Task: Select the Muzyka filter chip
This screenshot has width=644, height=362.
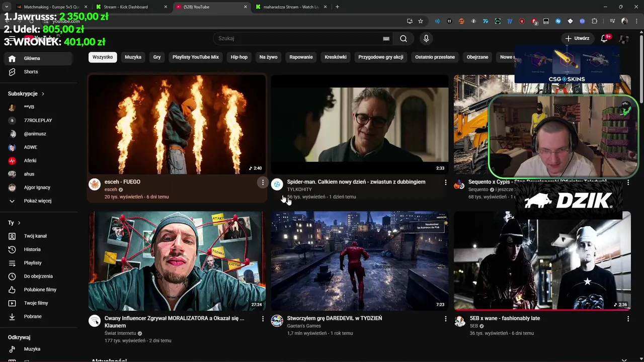Action: [133, 57]
